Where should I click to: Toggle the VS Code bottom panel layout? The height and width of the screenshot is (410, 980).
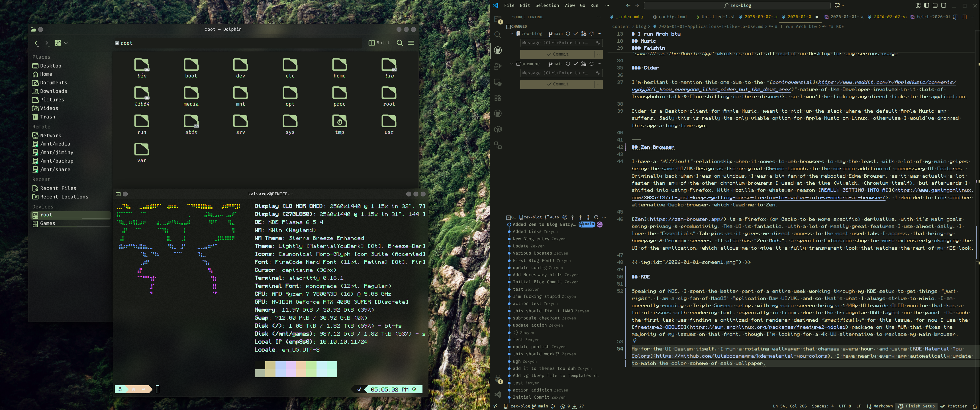point(935,5)
